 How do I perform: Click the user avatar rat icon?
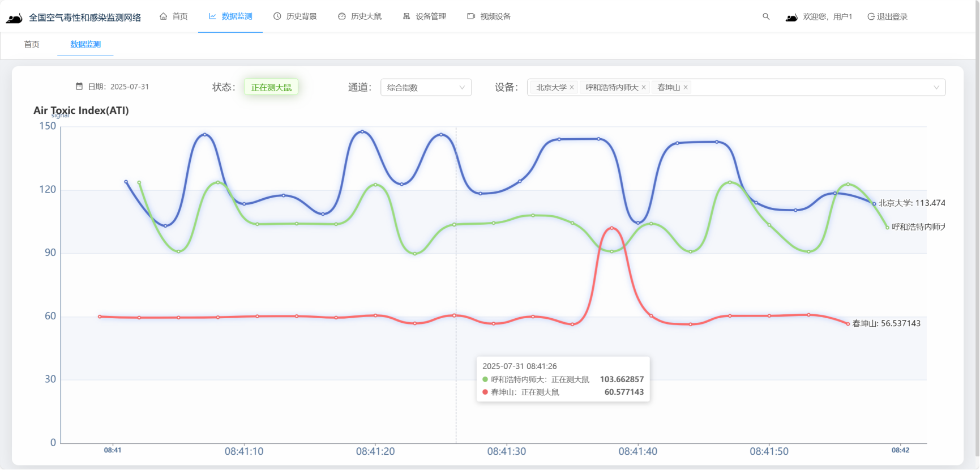pos(791,18)
